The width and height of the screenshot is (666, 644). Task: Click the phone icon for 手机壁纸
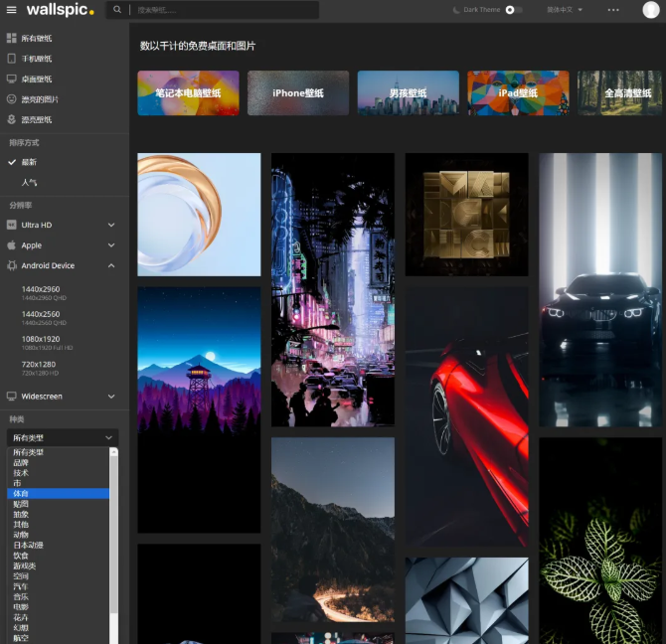pyautogui.click(x=12, y=59)
